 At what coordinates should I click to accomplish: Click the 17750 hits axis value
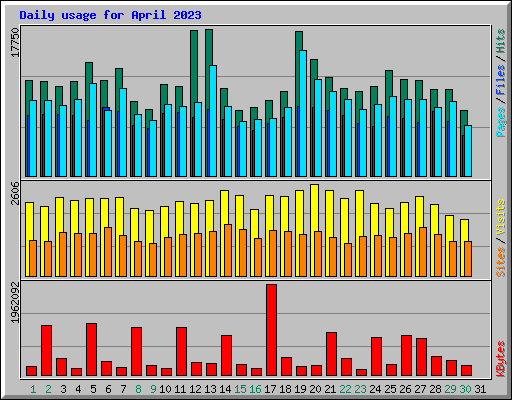(15, 42)
